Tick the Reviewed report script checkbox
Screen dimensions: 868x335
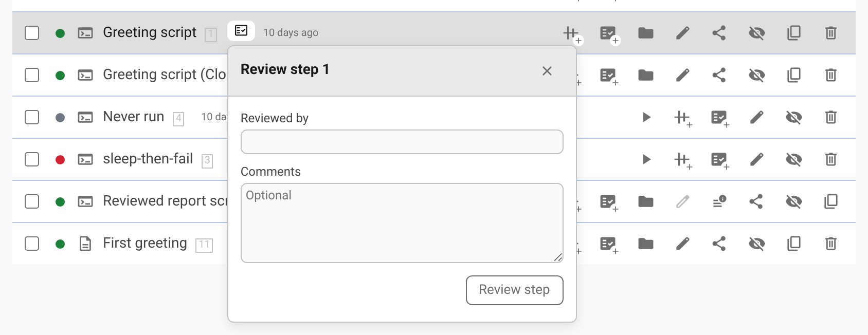(x=32, y=201)
